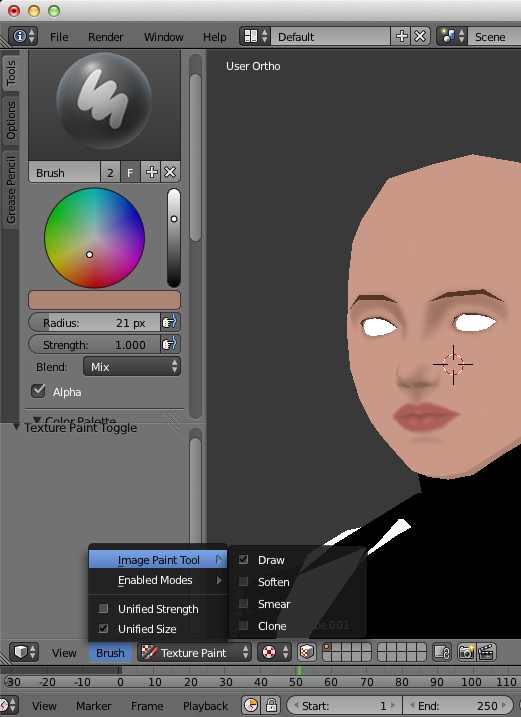Unlink the Brush datablock
This screenshot has width=521, height=717.
point(170,172)
